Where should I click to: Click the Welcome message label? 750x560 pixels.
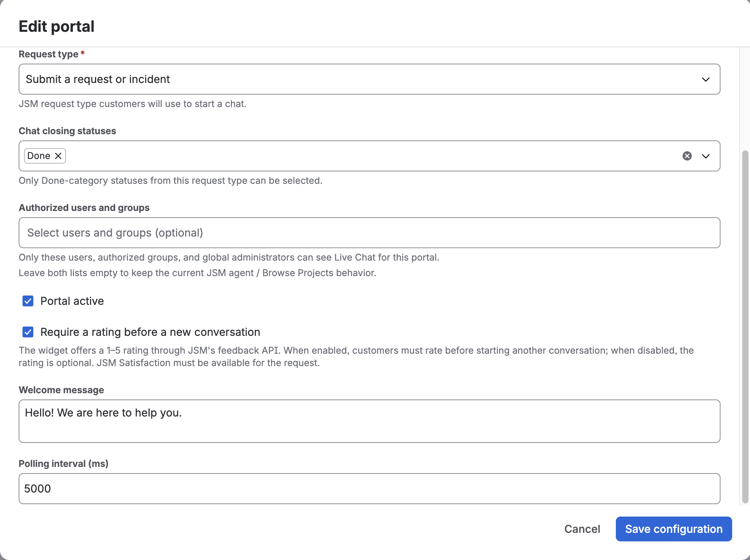click(x=61, y=390)
